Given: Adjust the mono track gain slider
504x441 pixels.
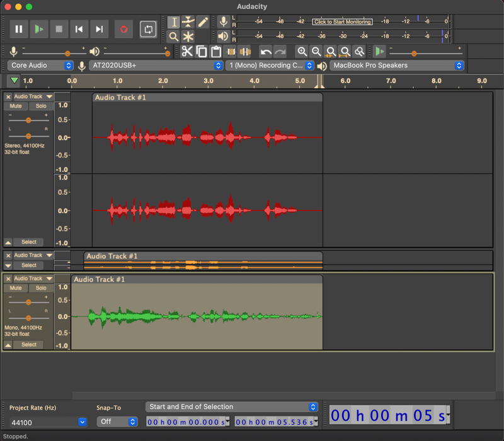Looking at the screenshot, I should pos(28,302).
